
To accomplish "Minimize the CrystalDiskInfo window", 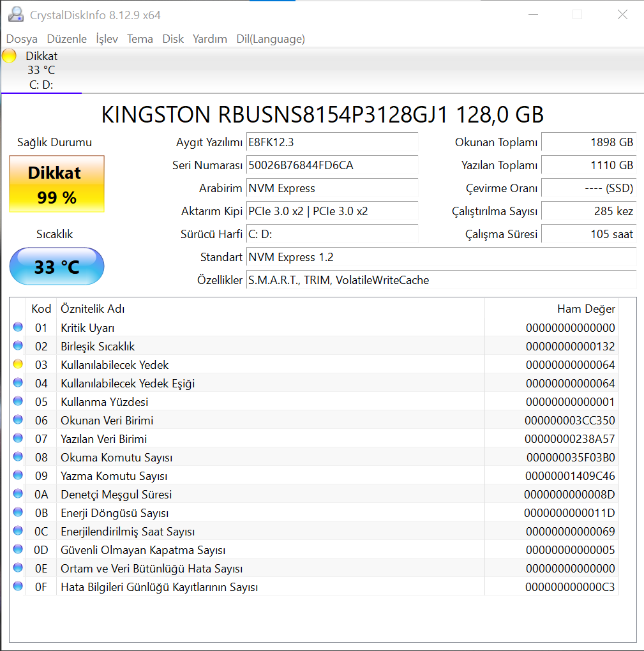I will pos(533,15).
